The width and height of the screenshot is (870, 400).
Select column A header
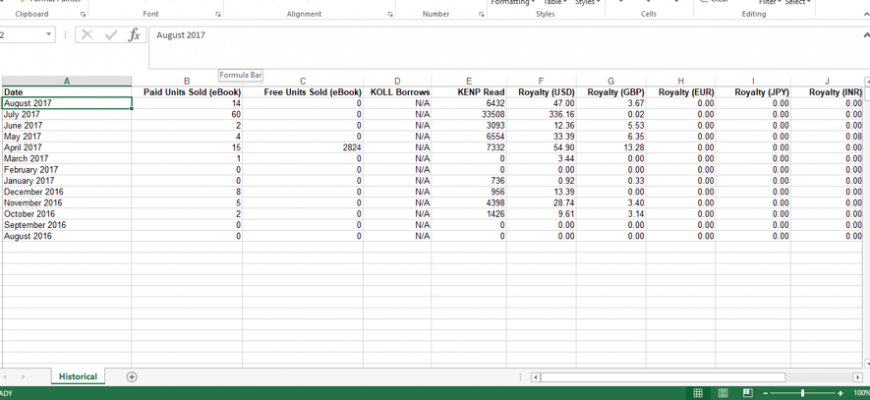66,81
